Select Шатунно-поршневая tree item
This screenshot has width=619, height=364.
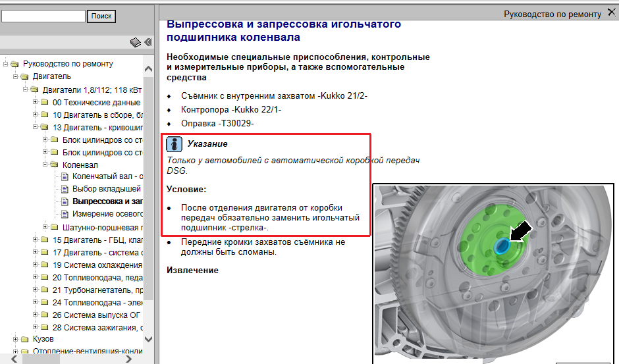click(x=103, y=227)
